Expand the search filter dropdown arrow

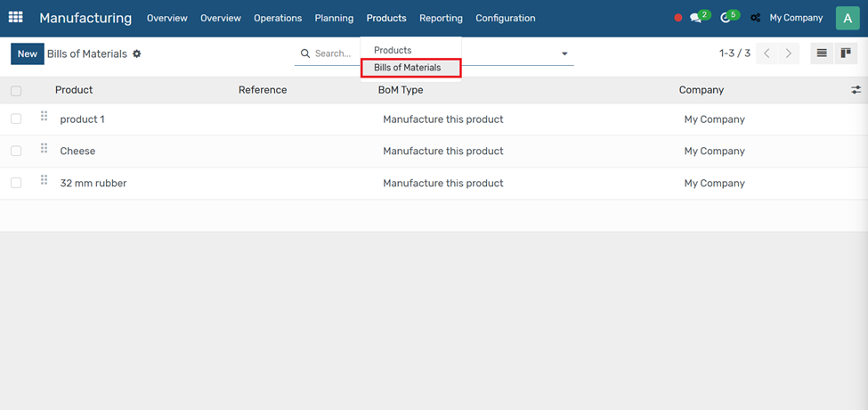(564, 54)
